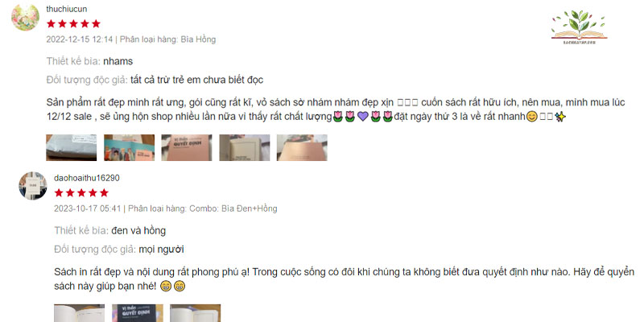Click the sachhaynen book logo
This screenshot has height=322, width=644.
click(x=579, y=27)
